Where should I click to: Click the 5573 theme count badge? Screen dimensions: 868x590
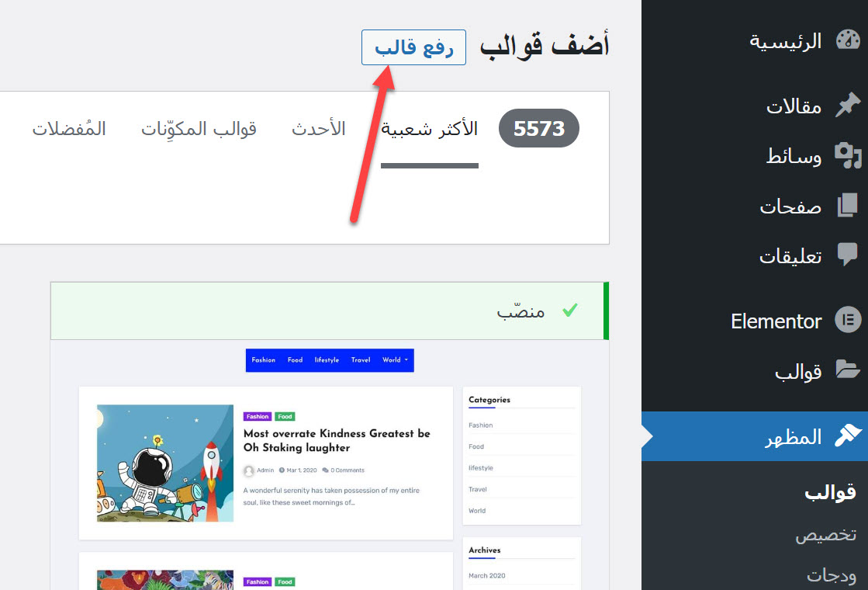click(538, 129)
